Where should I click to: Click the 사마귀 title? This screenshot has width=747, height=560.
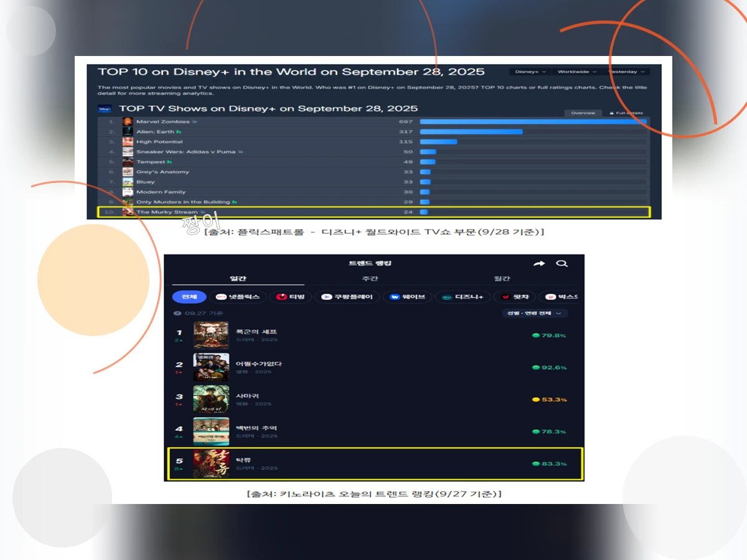[247, 396]
